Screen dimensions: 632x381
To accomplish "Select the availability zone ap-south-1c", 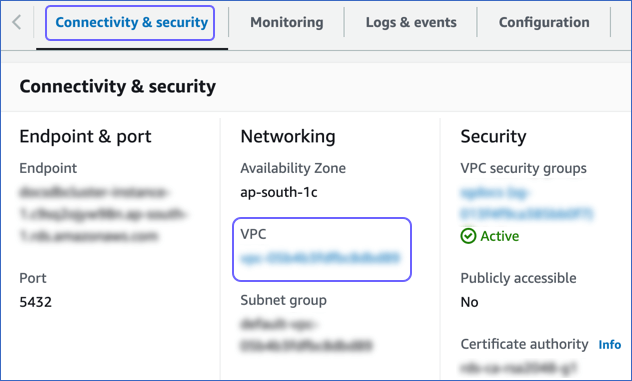I will (279, 192).
